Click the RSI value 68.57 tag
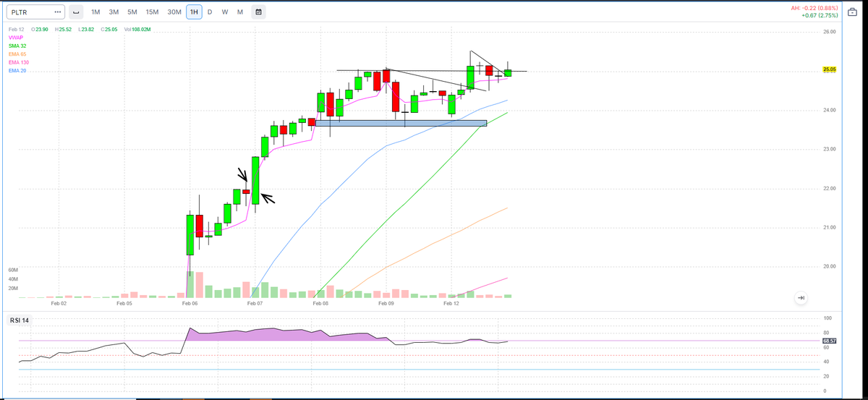 [830, 341]
